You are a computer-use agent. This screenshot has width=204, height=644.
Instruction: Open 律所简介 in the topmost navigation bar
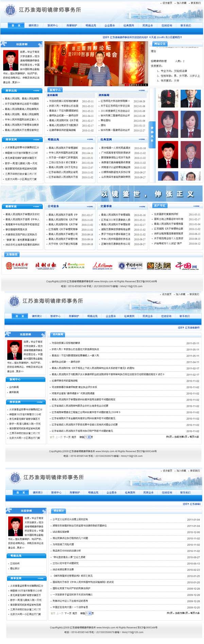[34, 25]
